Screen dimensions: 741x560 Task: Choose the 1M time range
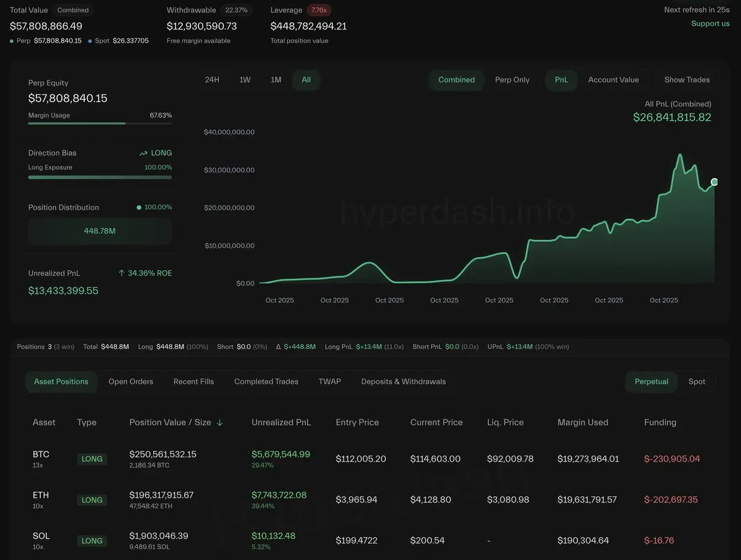(276, 80)
